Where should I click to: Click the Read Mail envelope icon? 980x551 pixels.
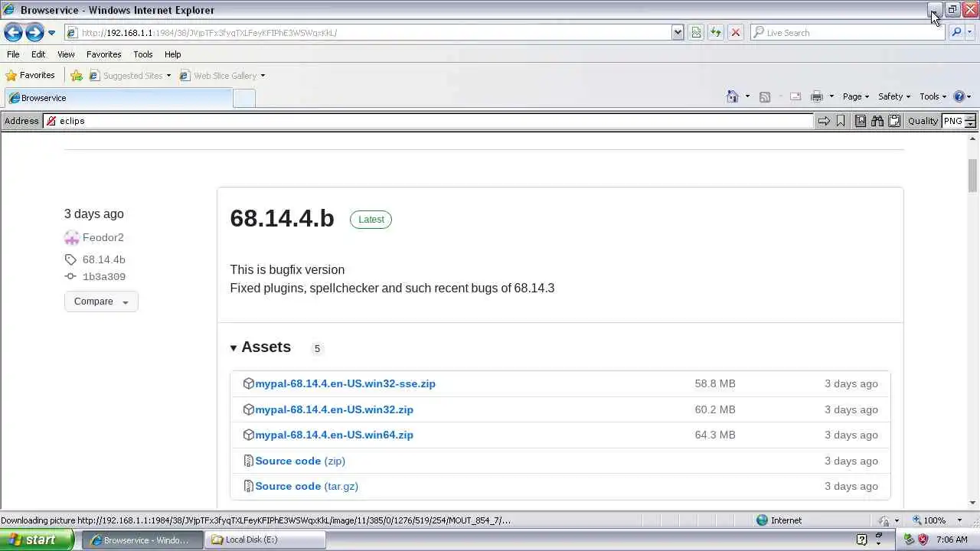click(795, 96)
